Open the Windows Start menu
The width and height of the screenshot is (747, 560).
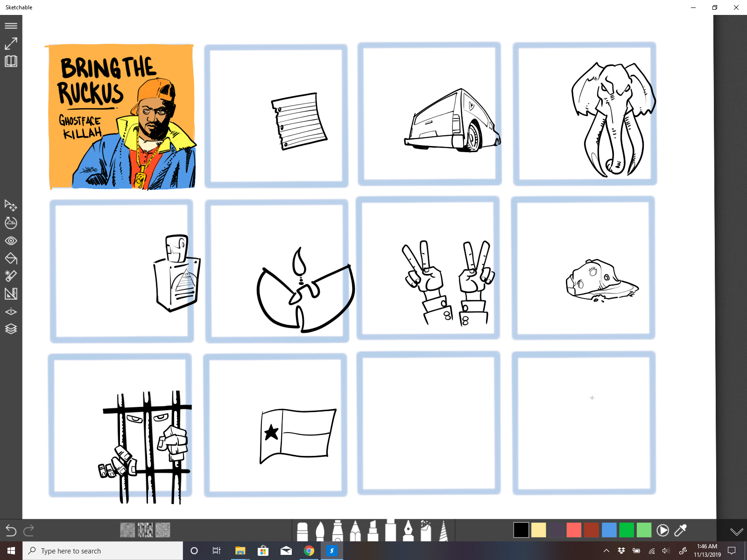[11, 551]
